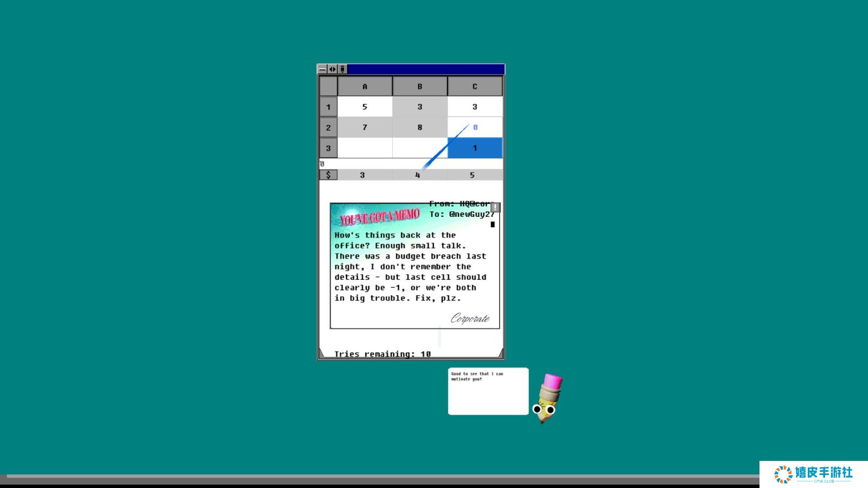Click the left-right arrows title bar icon

(333, 69)
